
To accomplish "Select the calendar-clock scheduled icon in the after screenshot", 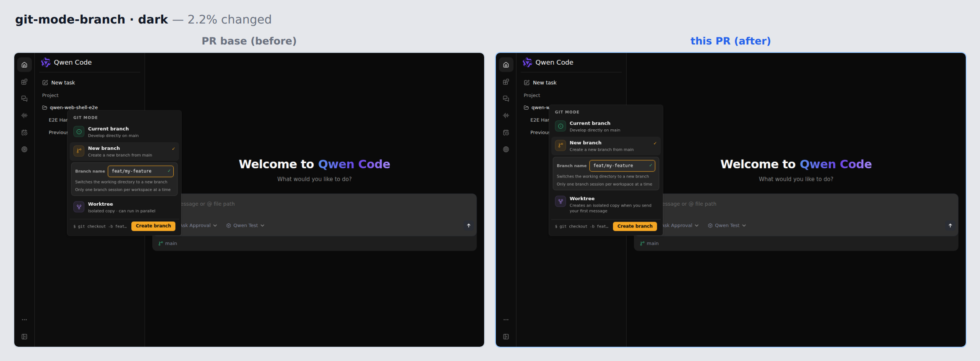I will pyautogui.click(x=506, y=133).
